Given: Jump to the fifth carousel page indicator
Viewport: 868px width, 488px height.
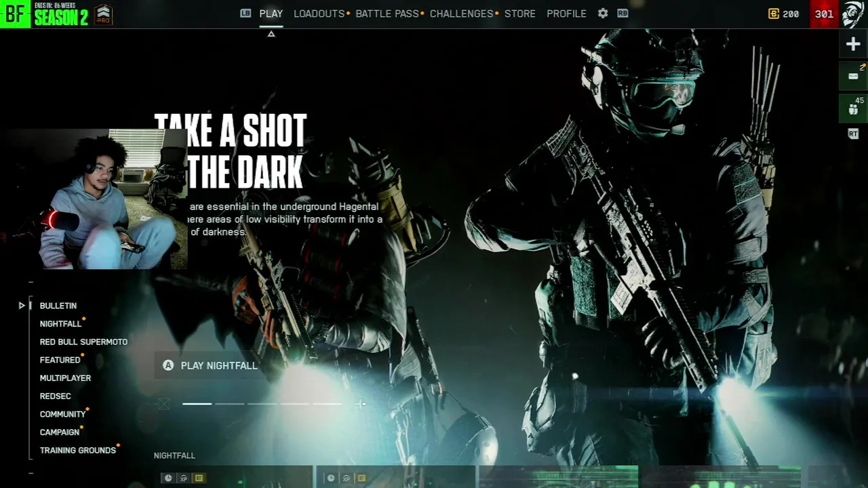Looking at the screenshot, I should [327, 404].
